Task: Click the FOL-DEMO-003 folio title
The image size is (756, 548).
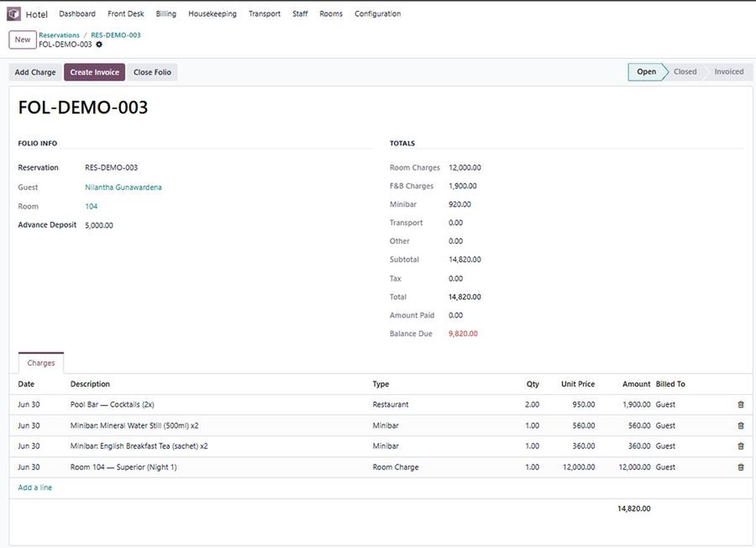Action: click(x=83, y=107)
